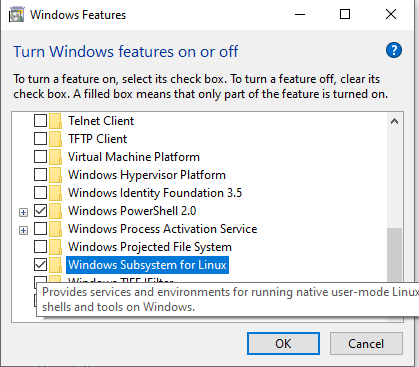Enable the Virtual Machine Platform checkbox
This screenshot has width=419, height=367.
pyautogui.click(x=40, y=157)
